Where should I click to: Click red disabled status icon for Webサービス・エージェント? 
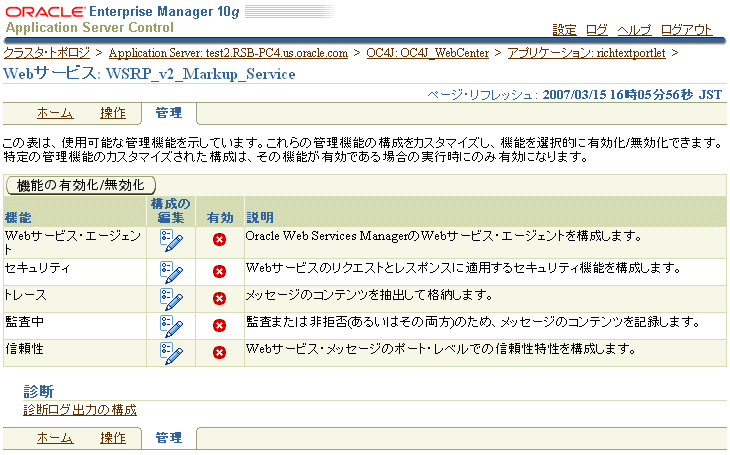(219, 239)
